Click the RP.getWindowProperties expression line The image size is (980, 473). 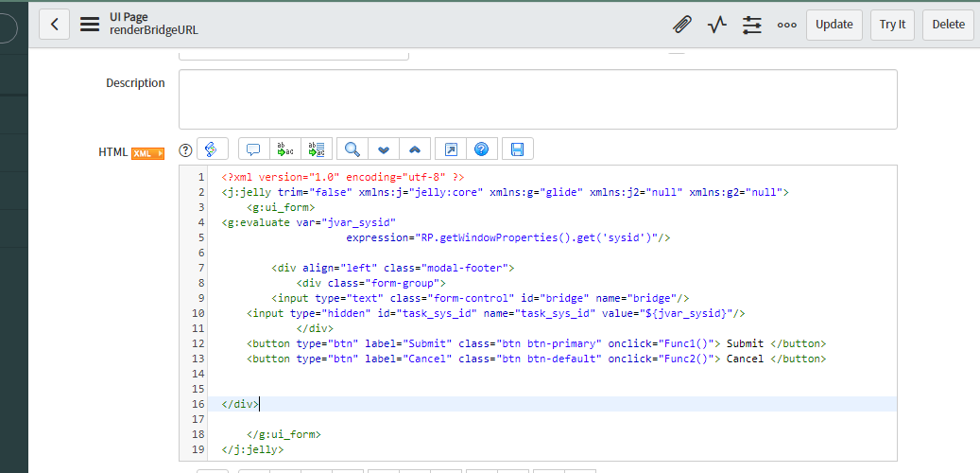click(x=508, y=237)
